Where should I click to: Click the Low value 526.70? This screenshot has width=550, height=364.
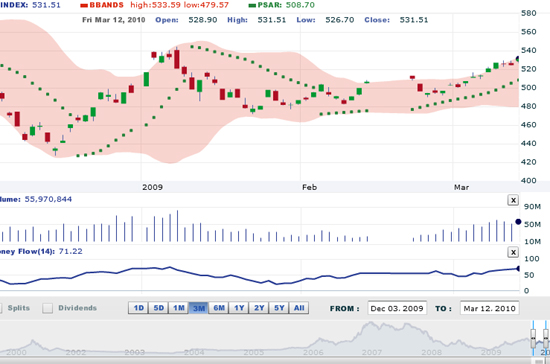pos(340,20)
